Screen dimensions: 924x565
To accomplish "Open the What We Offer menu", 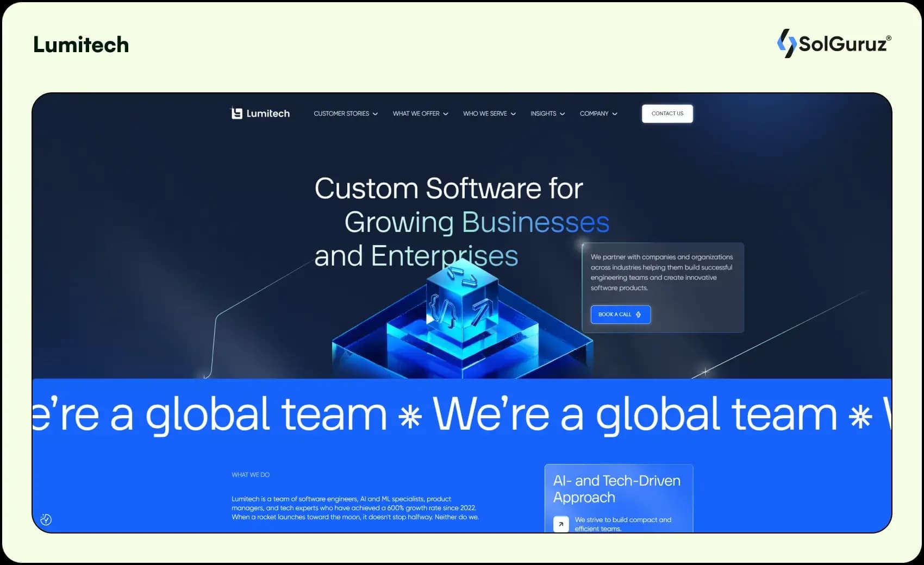I will pos(420,114).
